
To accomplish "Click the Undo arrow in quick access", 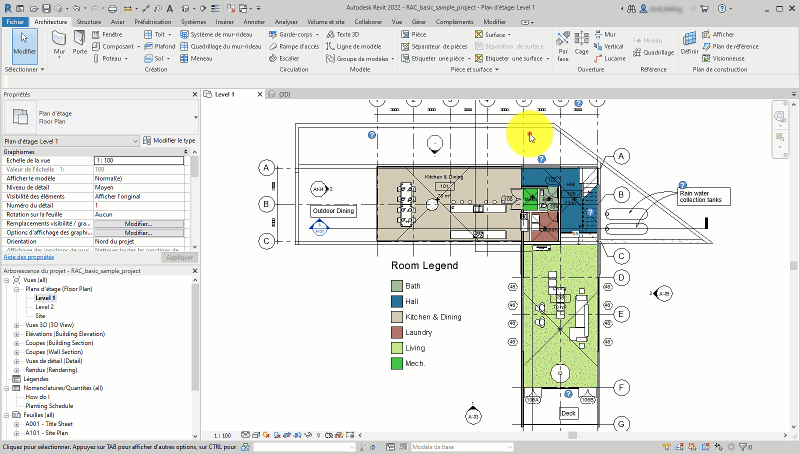I will 76,8.
